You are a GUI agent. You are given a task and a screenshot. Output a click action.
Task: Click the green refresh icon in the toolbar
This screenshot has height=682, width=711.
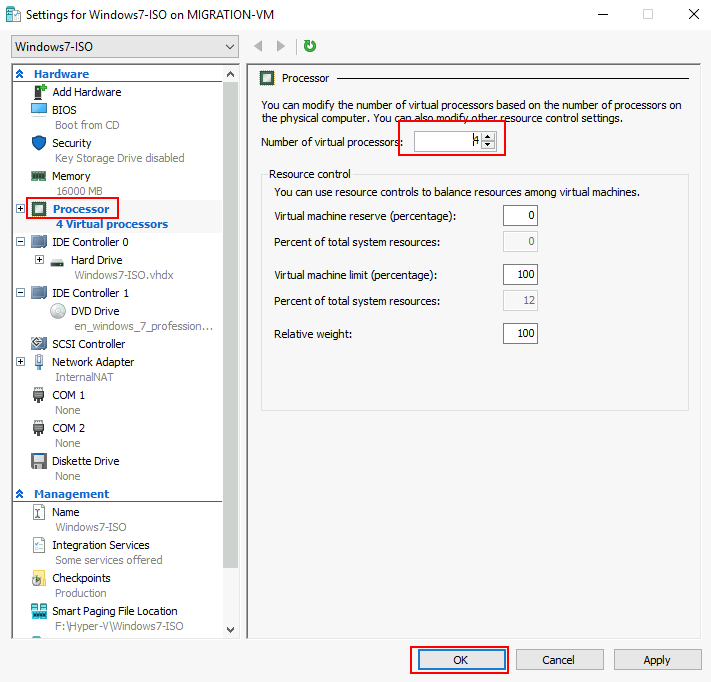310,46
